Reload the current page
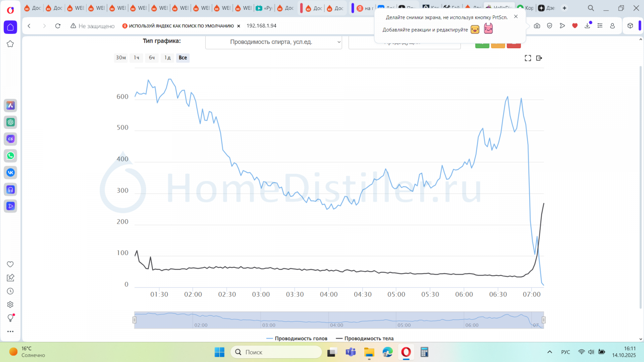Image resolution: width=644 pixels, height=362 pixels. tap(58, 26)
